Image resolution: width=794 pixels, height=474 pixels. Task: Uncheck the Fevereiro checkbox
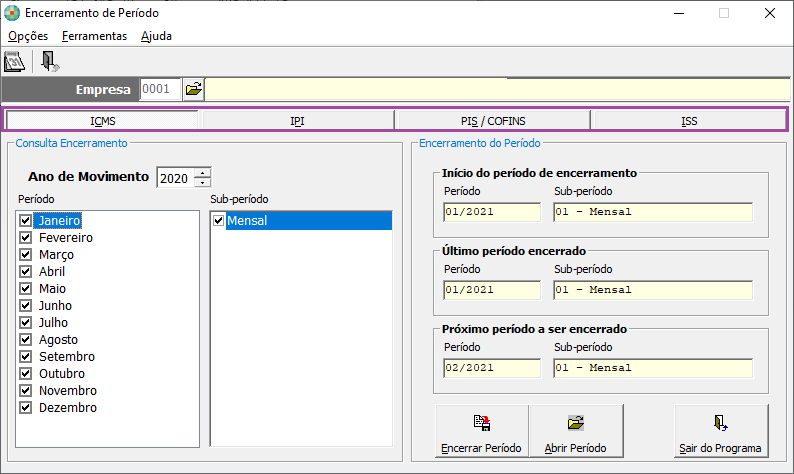pyautogui.click(x=25, y=238)
